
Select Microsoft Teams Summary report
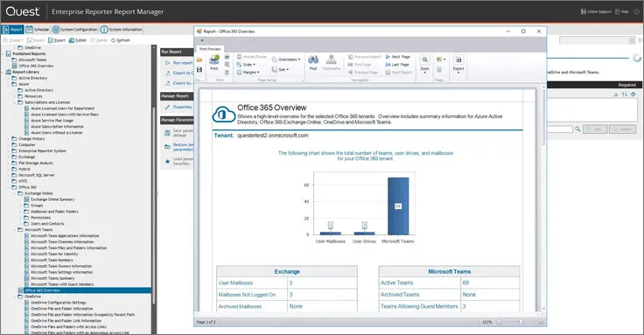click(53, 278)
